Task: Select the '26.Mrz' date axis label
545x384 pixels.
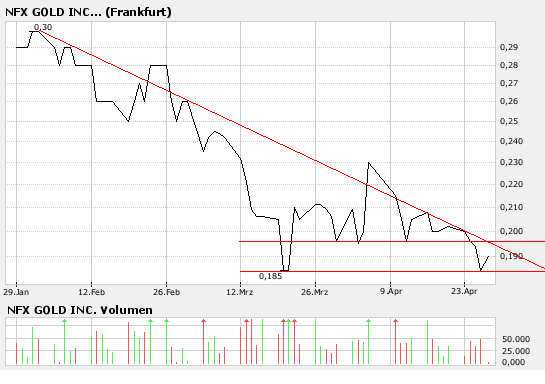Action: (315, 292)
